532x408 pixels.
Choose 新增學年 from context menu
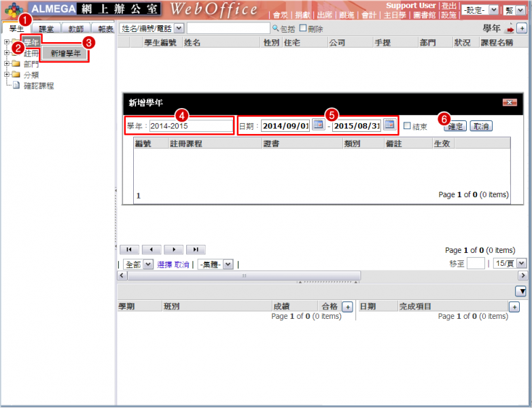pos(65,53)
